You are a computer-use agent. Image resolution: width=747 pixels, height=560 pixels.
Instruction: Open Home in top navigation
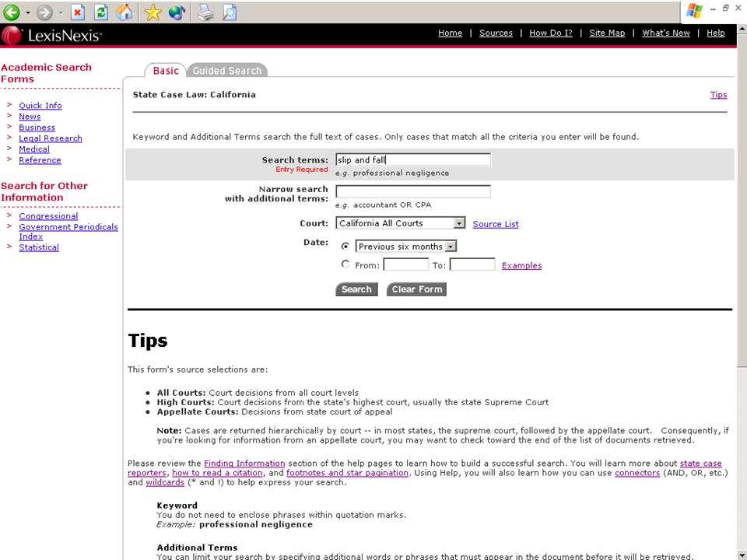click(451, 33)
